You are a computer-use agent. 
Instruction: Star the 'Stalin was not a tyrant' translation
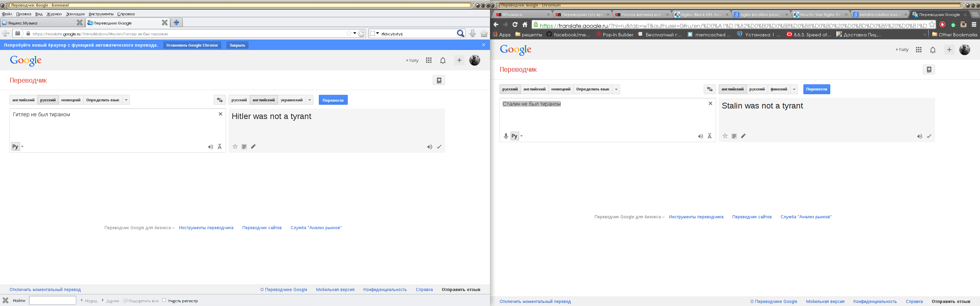725,136
